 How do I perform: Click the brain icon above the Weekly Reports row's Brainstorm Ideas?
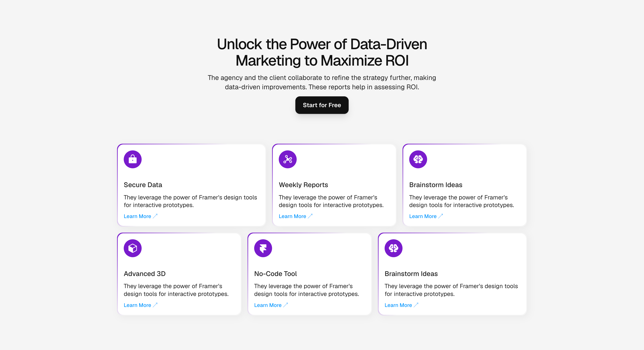[418, 159]
